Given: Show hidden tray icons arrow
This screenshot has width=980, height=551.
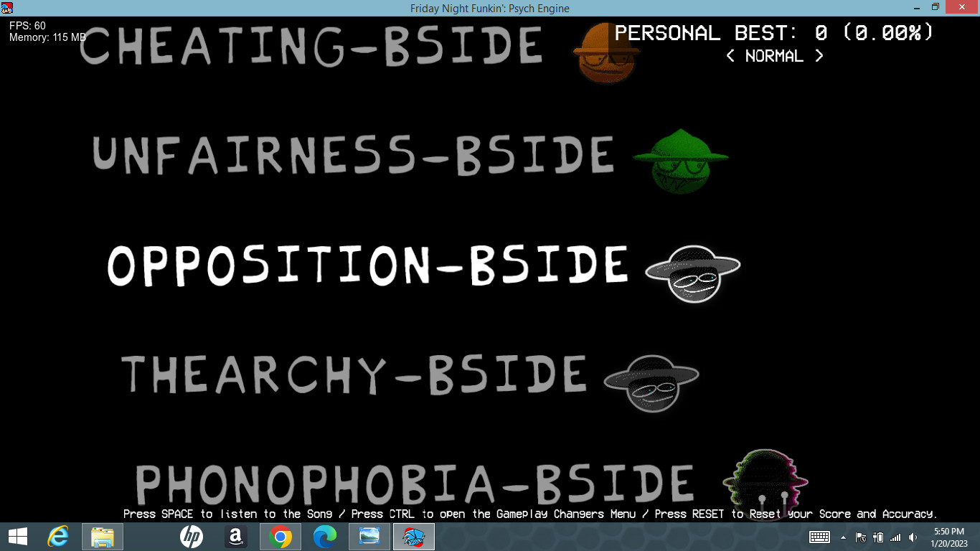Looking at the screenshot, I should (x=843, y=537).
